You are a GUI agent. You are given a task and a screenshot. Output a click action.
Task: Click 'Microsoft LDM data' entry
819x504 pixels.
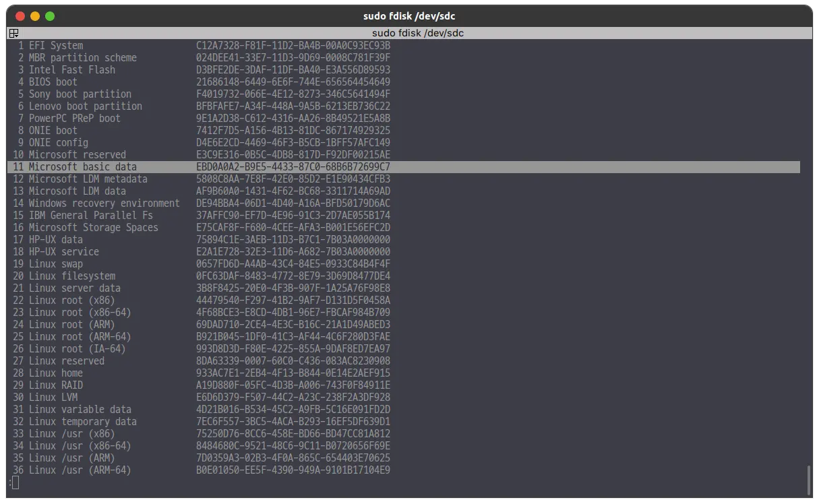coord(78,191)
